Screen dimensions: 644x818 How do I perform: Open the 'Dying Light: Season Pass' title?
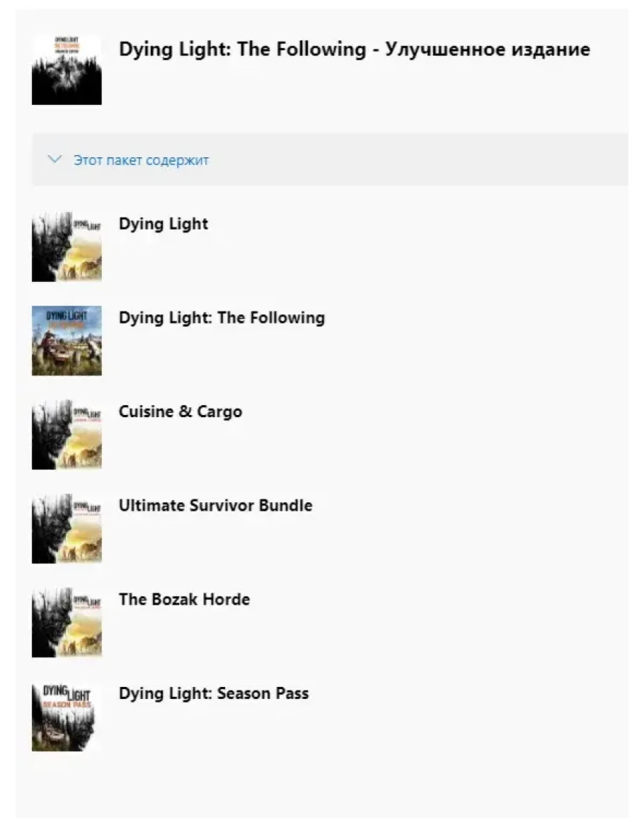tap(214, 693)
